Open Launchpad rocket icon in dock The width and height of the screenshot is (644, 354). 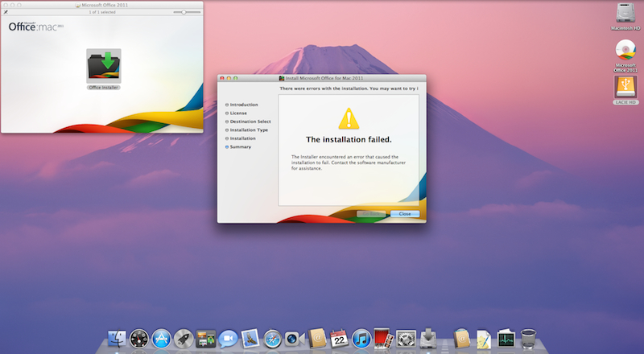pyautogui.click(x=184, y=340)
